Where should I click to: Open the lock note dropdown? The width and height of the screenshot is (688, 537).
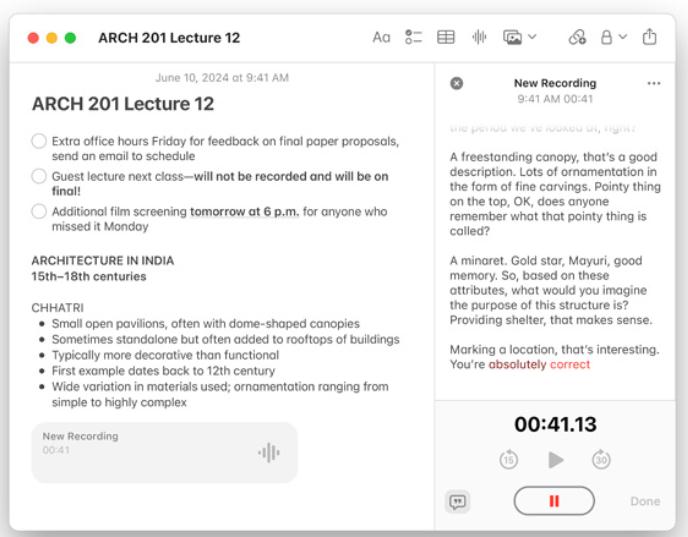tap(612, 38)
